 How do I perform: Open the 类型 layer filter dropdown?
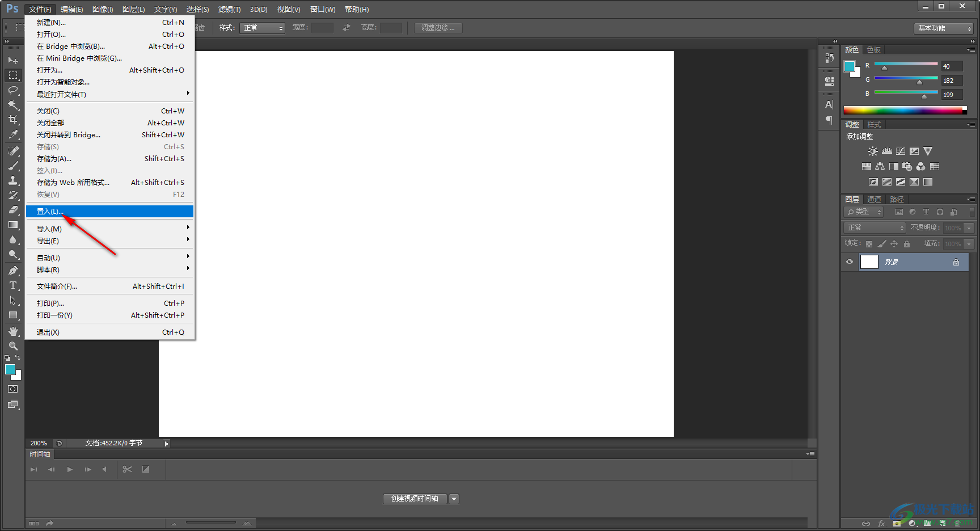864,212
